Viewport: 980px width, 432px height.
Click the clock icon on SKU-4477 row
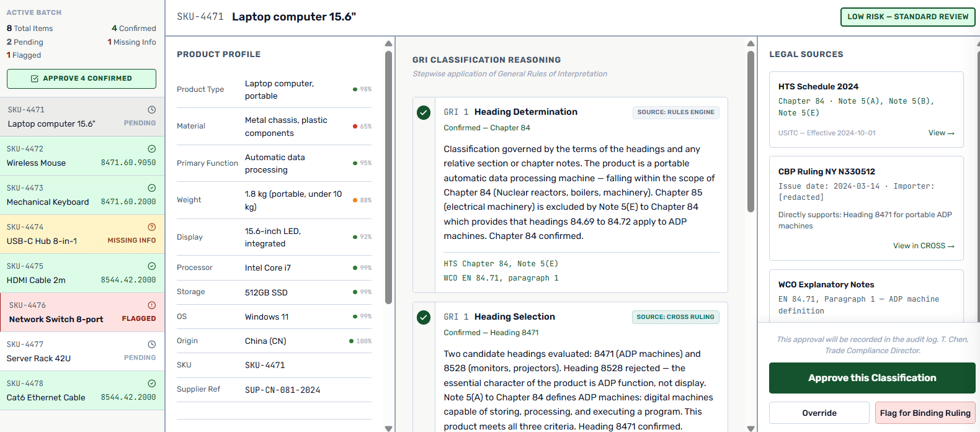[x=152, y=344]
